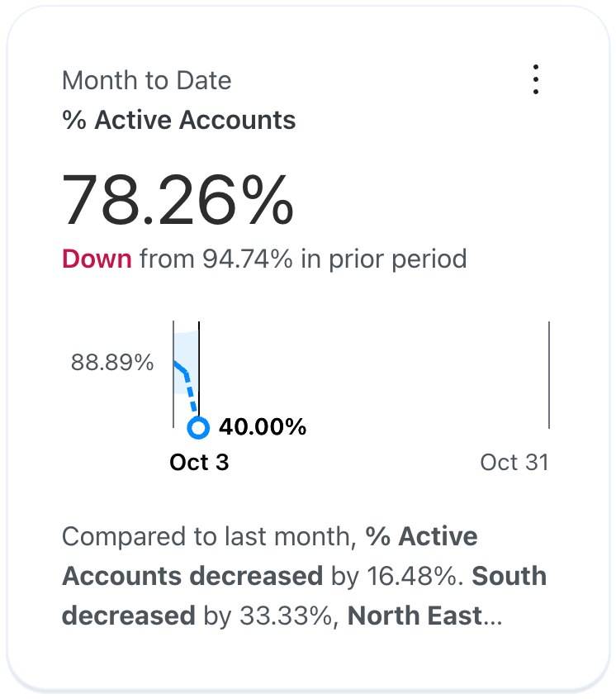Viewport: 616px width, 699px height.
Task: Expand the truncated North East… insight text
Action: pos(424,616)
